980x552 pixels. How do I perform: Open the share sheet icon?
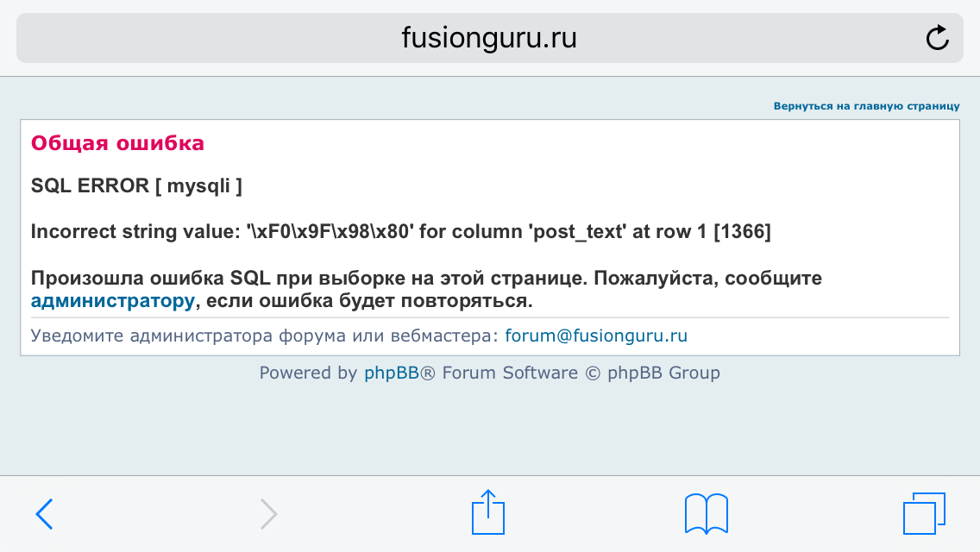tap(488, 512)
